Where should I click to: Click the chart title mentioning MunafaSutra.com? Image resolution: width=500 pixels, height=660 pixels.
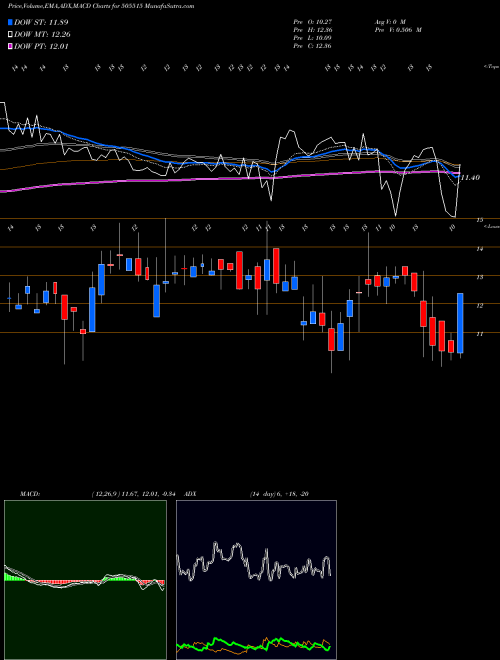(101, 6)
